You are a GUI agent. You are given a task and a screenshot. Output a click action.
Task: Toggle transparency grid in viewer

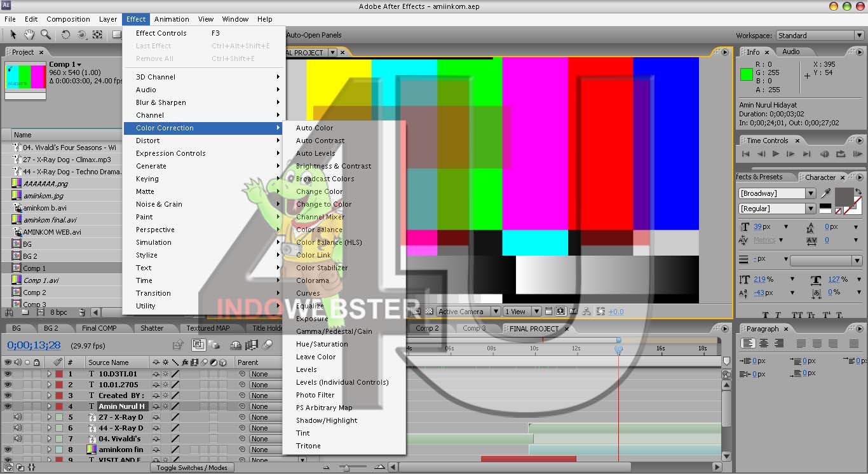(430, 312)
